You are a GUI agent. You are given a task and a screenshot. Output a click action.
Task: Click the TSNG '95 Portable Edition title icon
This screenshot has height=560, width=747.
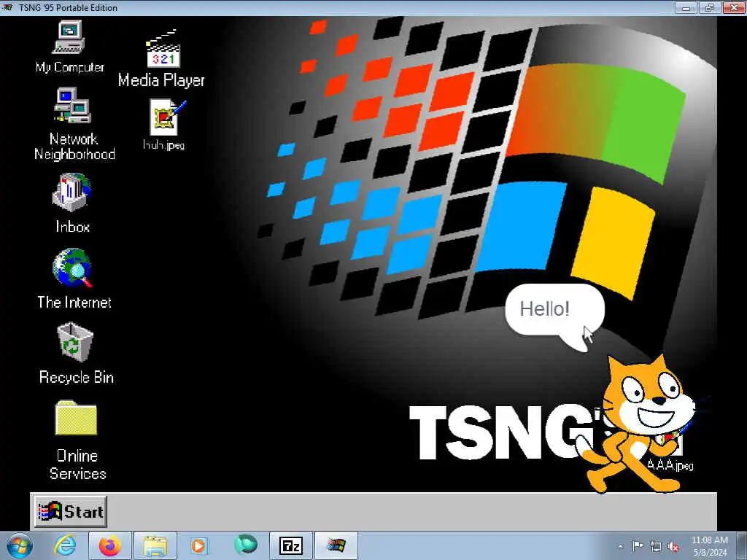[x=7, y=7]
